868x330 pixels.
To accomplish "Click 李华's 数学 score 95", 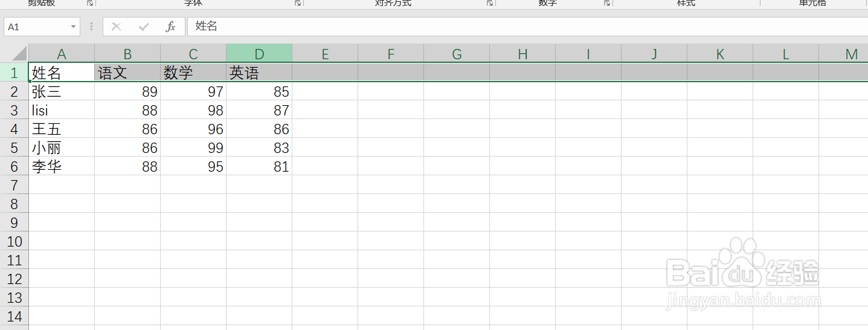I will click(x=193, y=166).
